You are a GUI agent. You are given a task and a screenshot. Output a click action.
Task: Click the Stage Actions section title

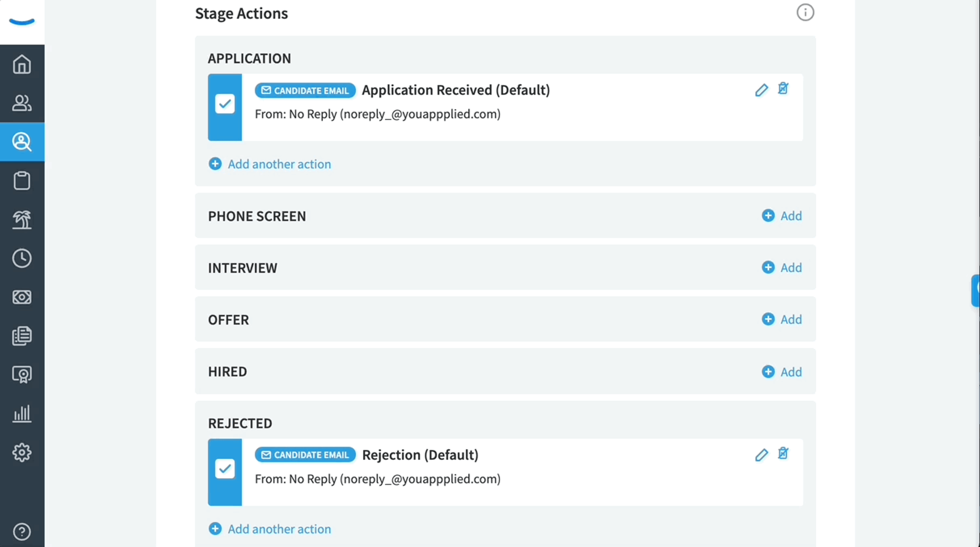241,13
